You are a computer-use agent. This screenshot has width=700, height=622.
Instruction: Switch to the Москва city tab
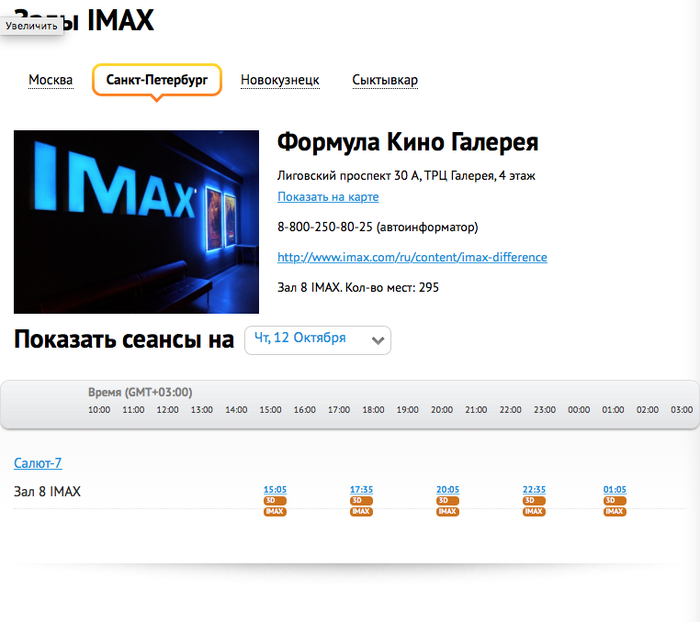click(x=51, y=80)
